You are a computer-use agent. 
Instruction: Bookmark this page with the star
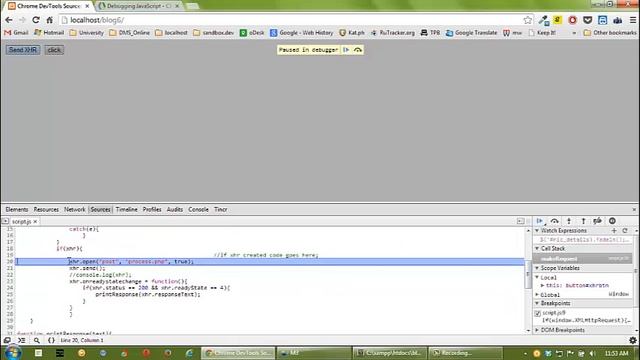click(528, 20)
